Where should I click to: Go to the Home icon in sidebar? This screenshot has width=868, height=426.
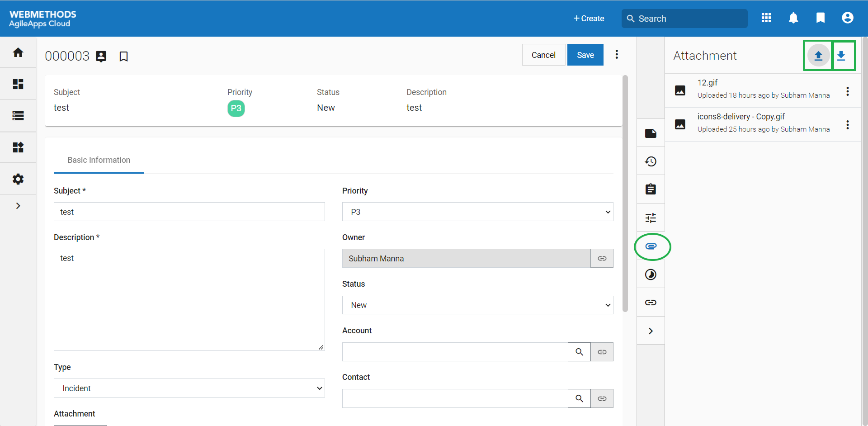(18, 52)
